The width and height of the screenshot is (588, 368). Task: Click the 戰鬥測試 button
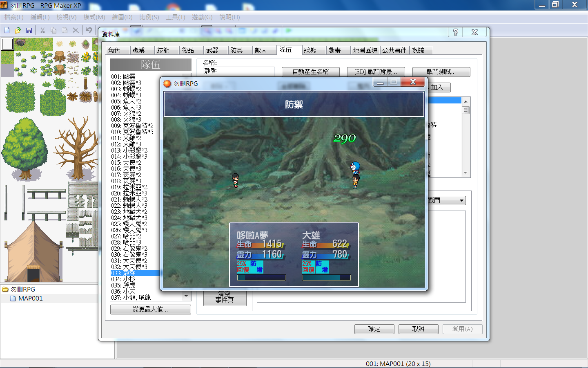click(x=441, y=72)
